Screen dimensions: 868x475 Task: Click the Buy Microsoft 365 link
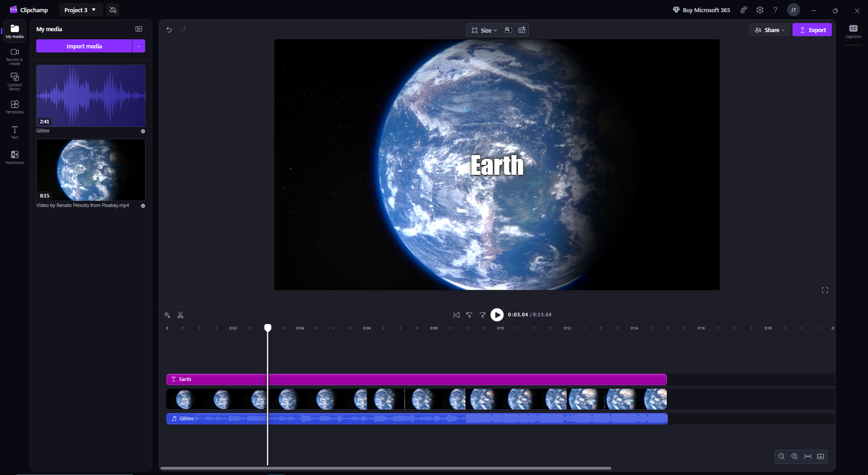[x=701, y=10]
